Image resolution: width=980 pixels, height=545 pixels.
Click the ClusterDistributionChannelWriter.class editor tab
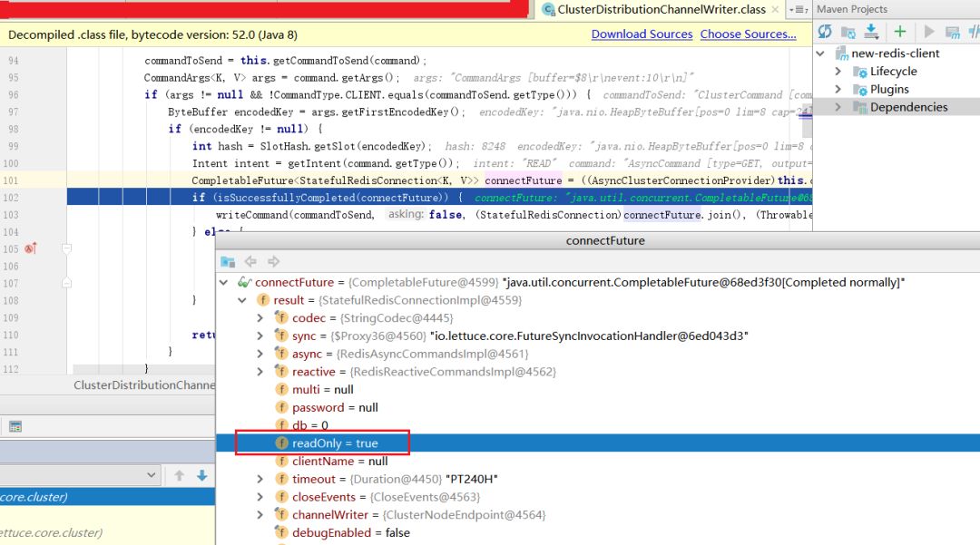[x=661, y=9]
